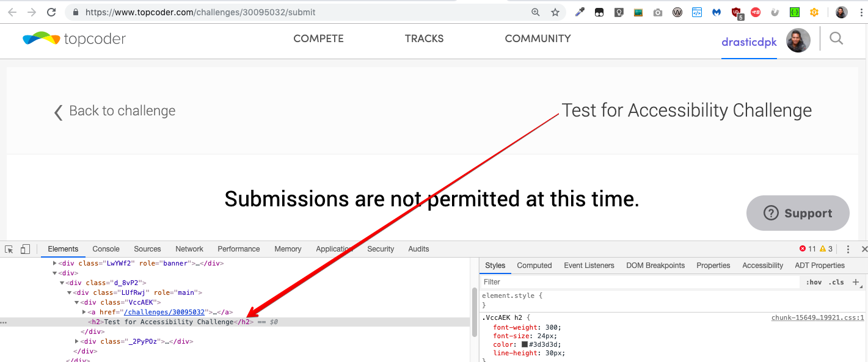This screenshot has height=362, width=868.
Task: Open the grey magnet extension icon
Action: (x=775, y=12)
